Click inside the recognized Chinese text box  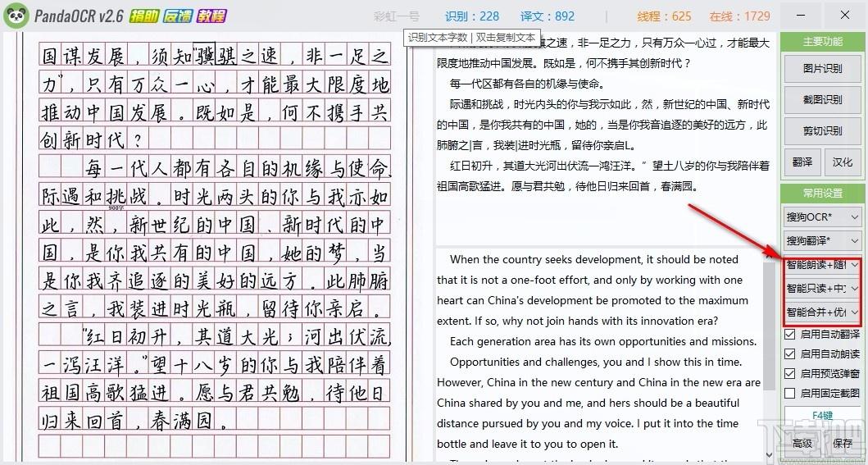coord(606,139)
